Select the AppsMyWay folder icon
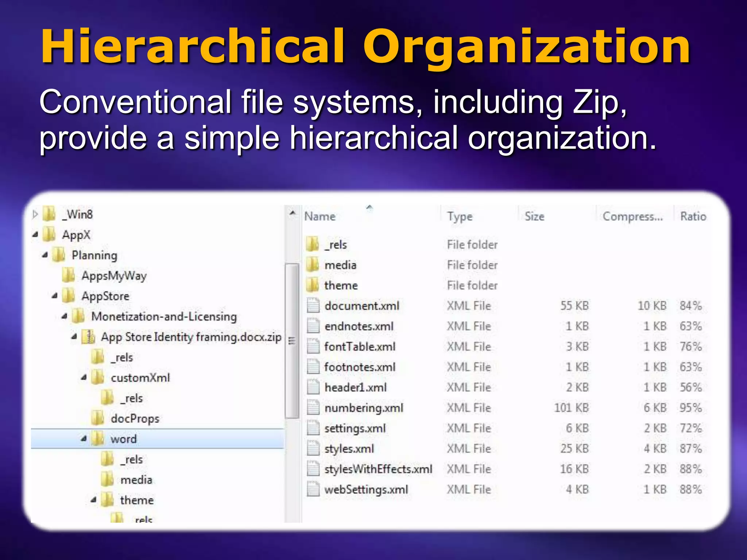 tap(69, 275)
